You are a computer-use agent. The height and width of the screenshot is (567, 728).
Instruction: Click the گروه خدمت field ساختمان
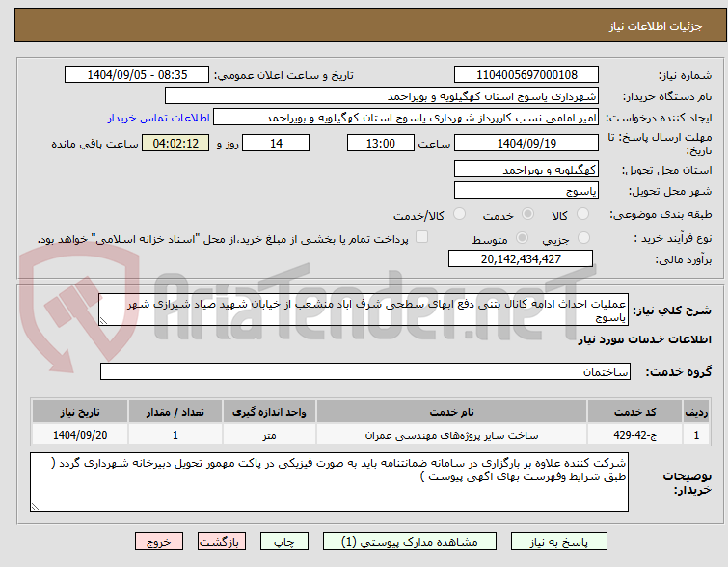pos(365,371)
